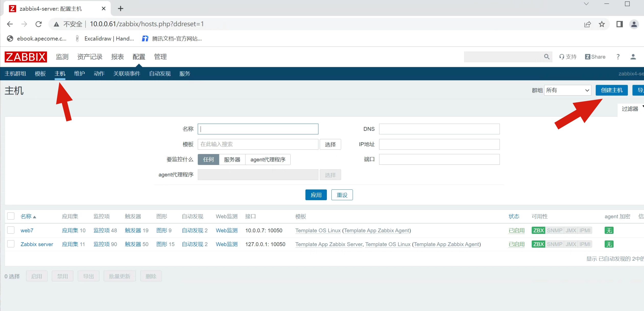Sort hosts by the 名称 column
The width and height of the screenshot is (644, 311).
(x=26, y=216)
